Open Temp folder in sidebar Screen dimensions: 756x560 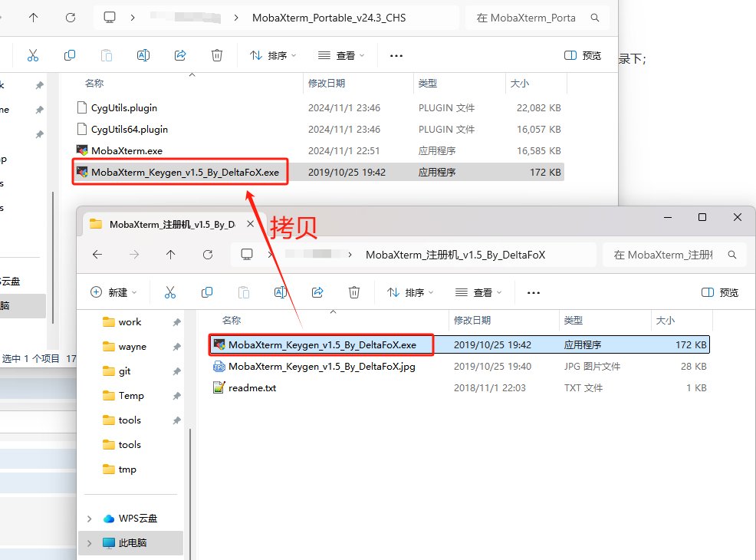tap(123, 396)
